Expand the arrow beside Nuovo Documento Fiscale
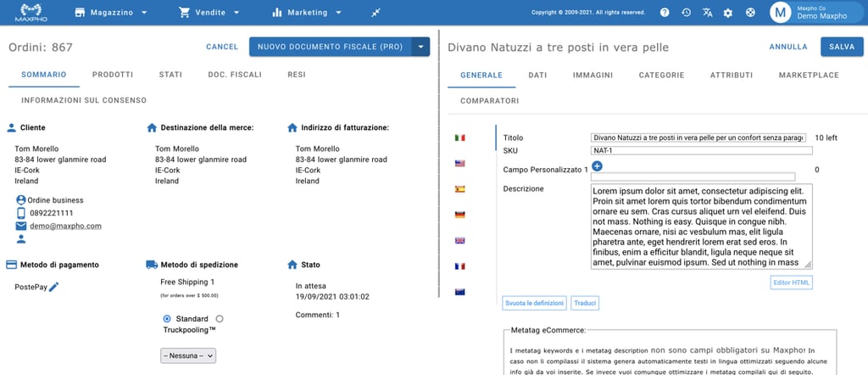The image size is (868, 375). pos(420,47)
